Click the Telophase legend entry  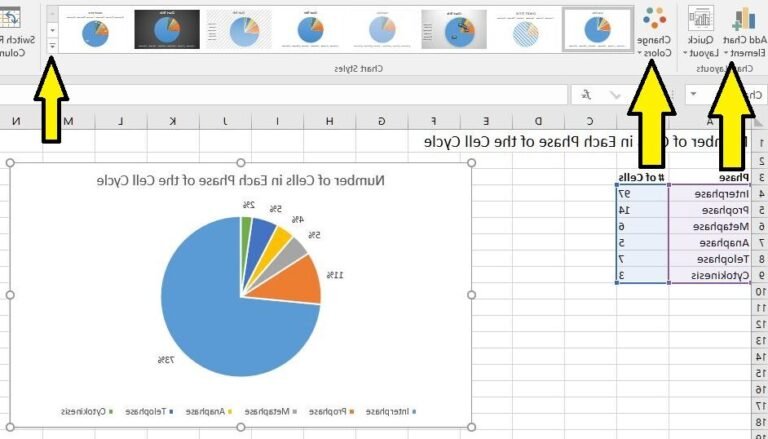coord(149,412)
